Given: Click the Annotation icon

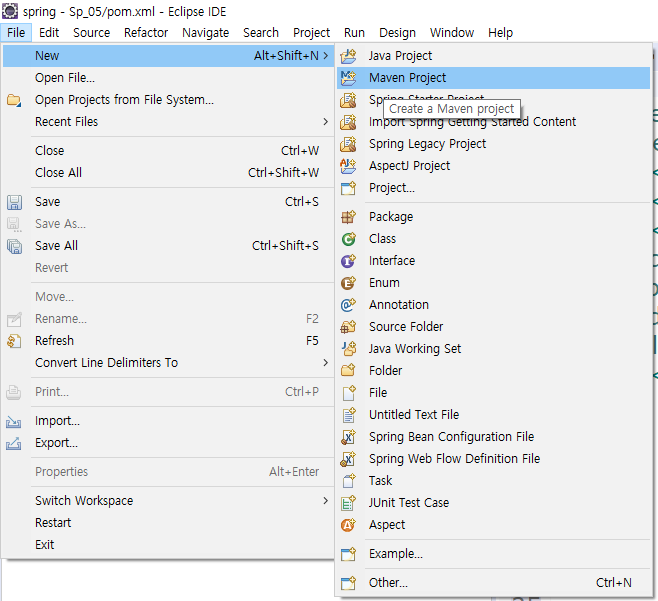Looking at the screenshot, I should coord(348,305).
